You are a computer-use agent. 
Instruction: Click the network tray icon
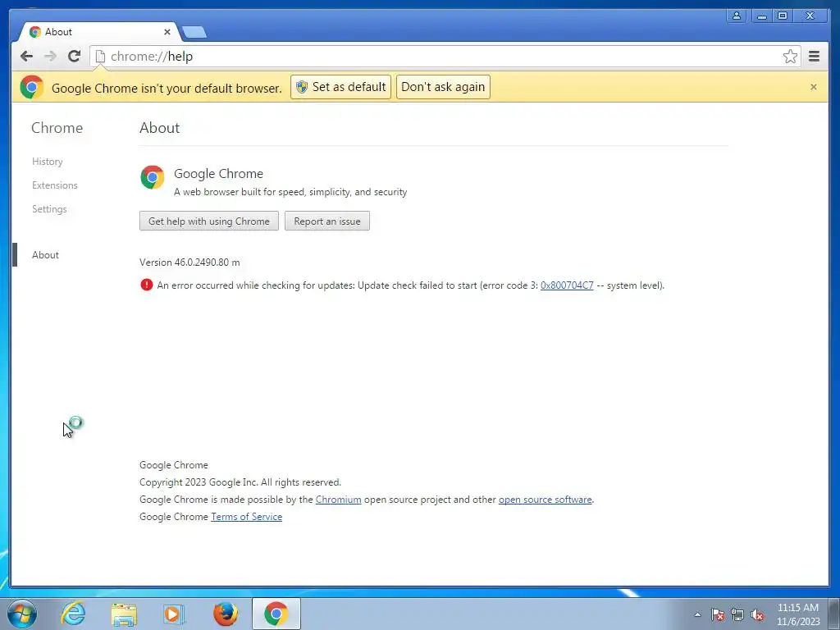point(737,614)
